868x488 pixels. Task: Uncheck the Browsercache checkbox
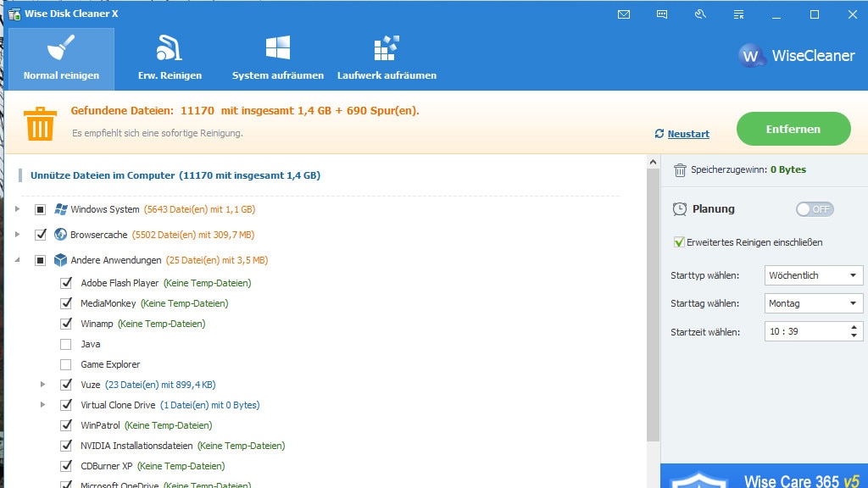(40, 235)
